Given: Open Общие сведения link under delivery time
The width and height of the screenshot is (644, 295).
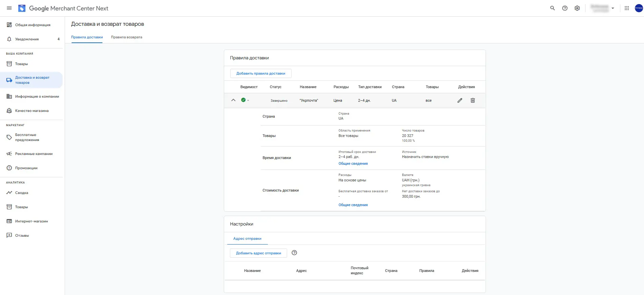Looking at the screenshot, I should 353,163.
